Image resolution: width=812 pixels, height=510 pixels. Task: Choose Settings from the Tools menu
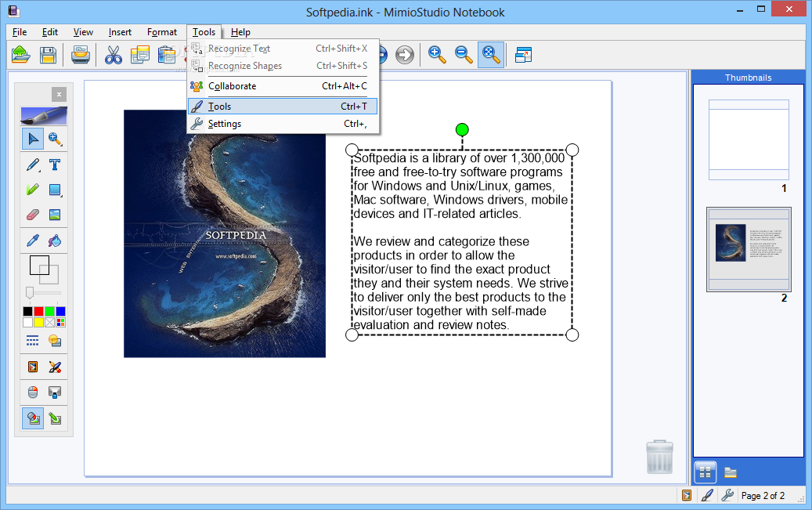coord(283,124)
